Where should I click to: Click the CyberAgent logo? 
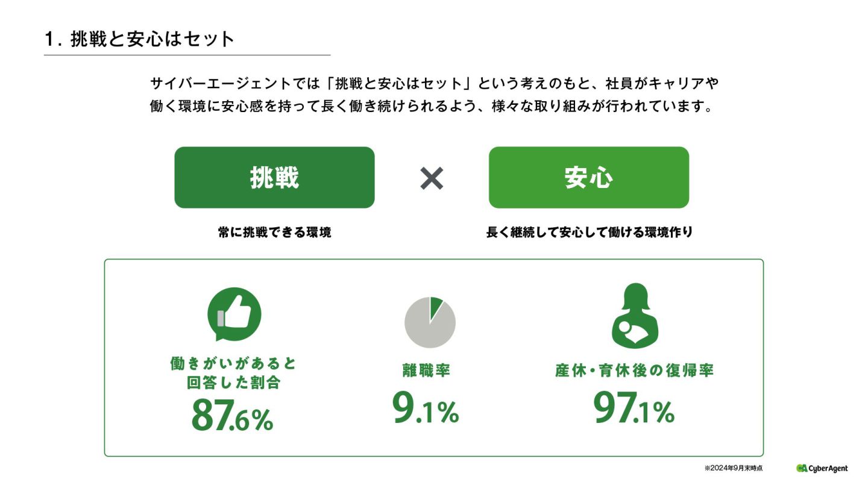tap(822, 468)
